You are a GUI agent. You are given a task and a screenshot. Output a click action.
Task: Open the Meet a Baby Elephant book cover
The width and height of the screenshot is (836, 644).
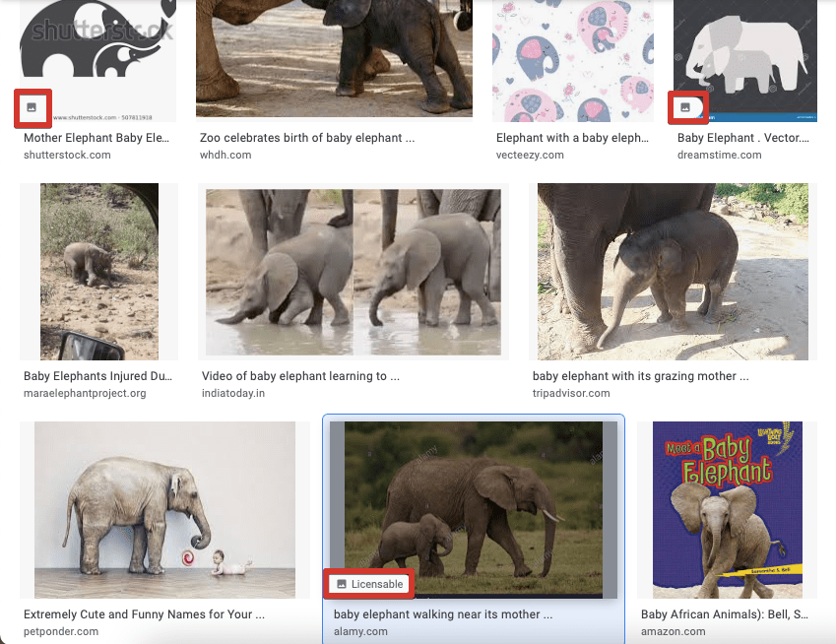click(728, 510)
